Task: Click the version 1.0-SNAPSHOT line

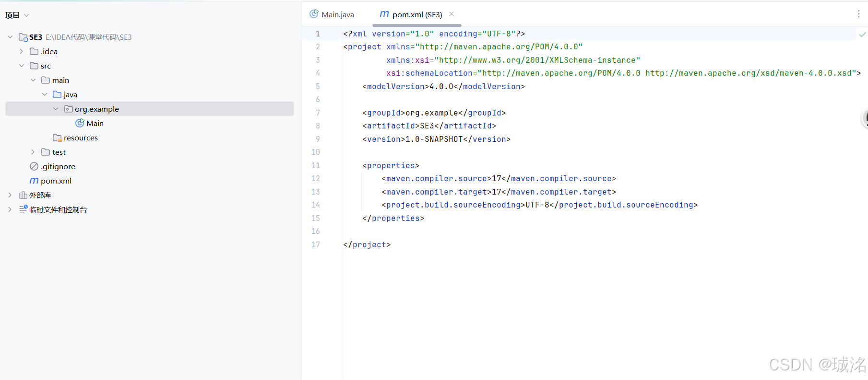Action: point(436,139)
